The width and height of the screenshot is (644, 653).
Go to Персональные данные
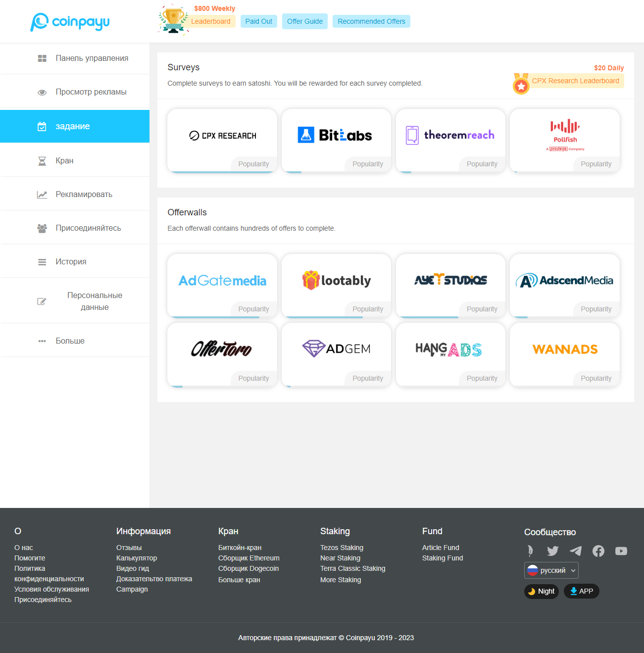[x=75, y=301]
